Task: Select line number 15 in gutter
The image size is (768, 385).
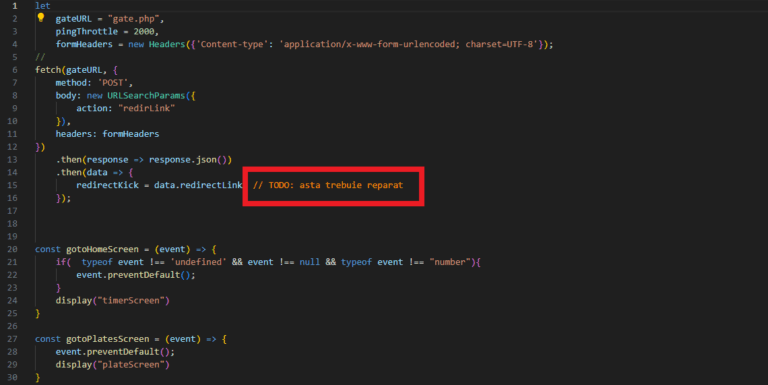Action: pos(12,185)
